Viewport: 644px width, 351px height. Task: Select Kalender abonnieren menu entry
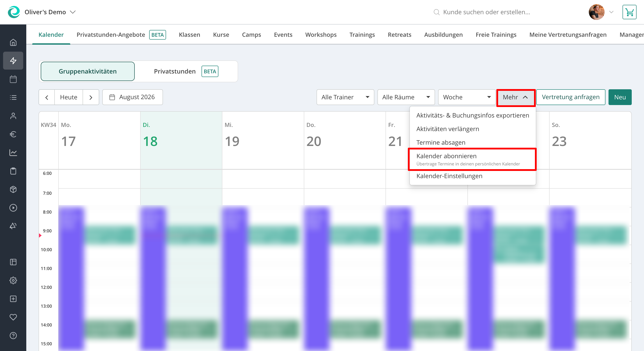point(472,159)
